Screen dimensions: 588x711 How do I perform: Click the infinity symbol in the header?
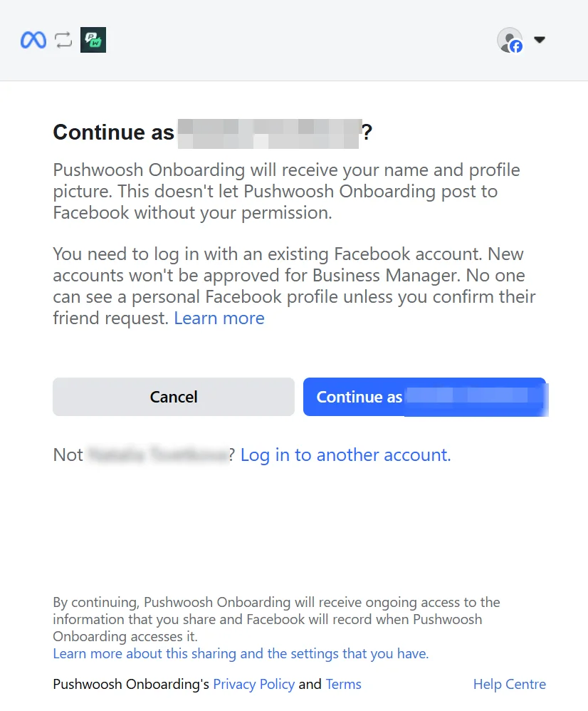[x=33, y=40]
